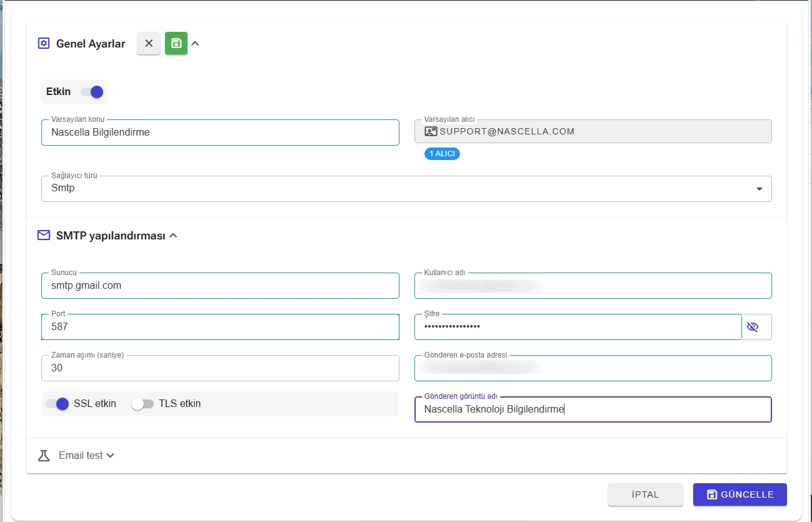This screenshot has width=812, height=522.
Task: Click the Email test flask icon
Action: point(44,456)
